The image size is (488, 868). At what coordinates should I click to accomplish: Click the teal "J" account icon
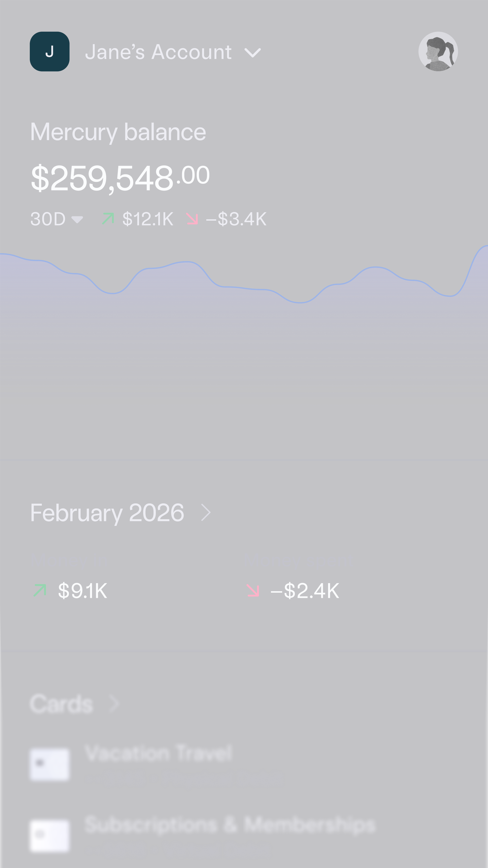click(49, 51)
